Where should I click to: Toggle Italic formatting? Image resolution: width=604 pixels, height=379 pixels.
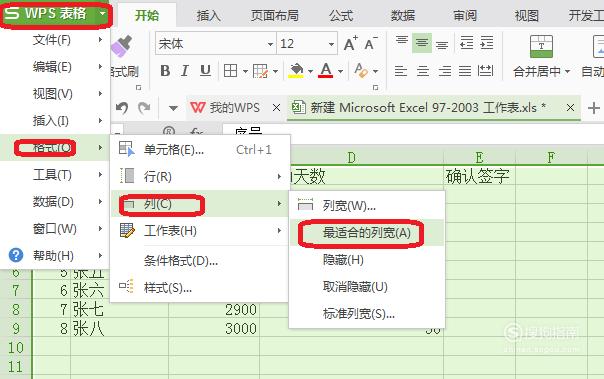point(185,71)
